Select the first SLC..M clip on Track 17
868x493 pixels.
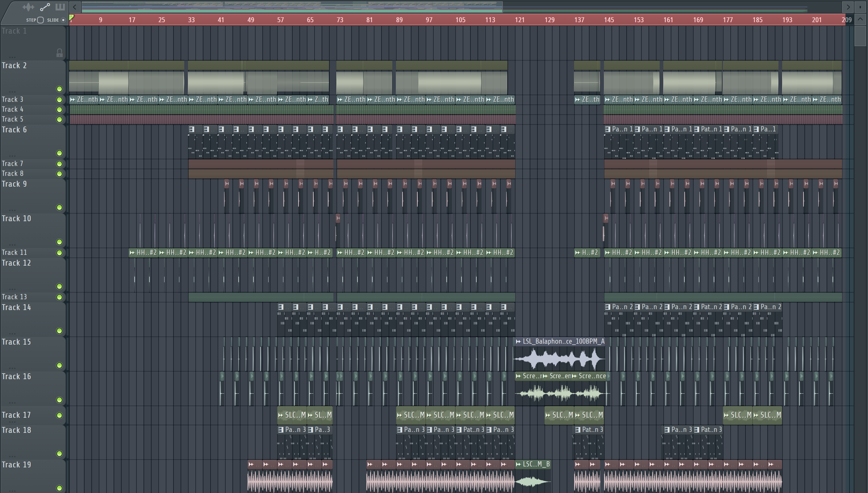pyautogui.click(x=292, y=415)
